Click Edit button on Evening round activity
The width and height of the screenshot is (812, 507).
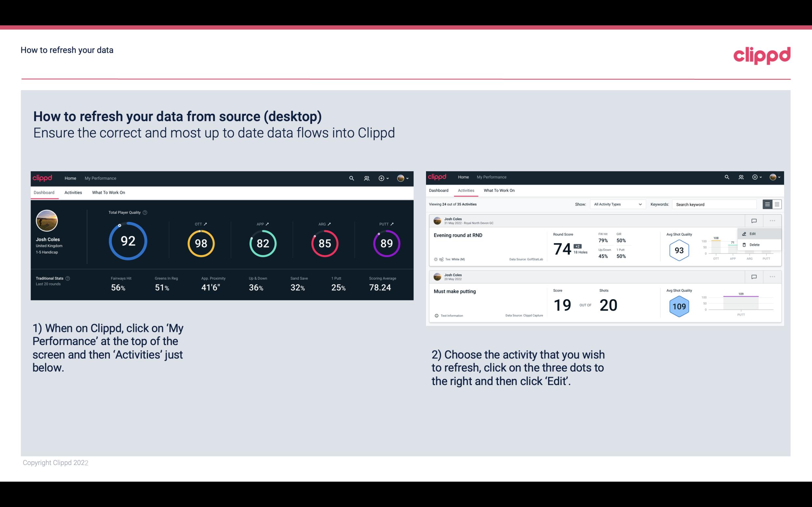click(x=753, y=233)
